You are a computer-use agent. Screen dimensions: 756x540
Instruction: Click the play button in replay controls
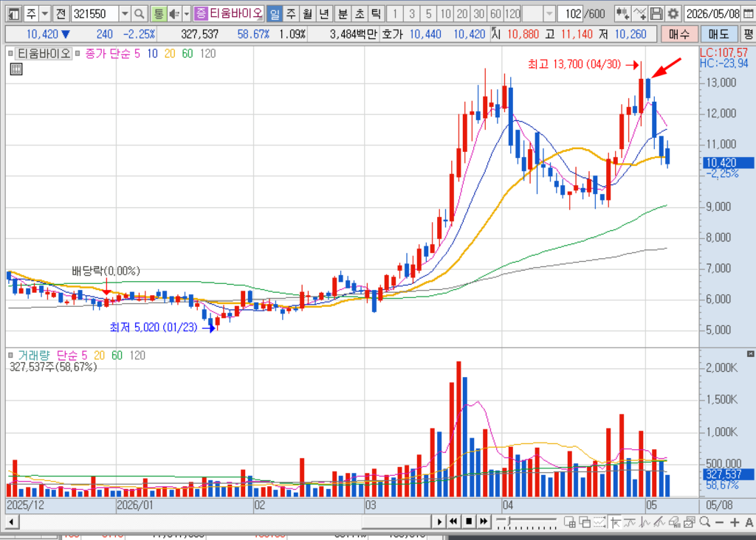(x=439, y=522)
